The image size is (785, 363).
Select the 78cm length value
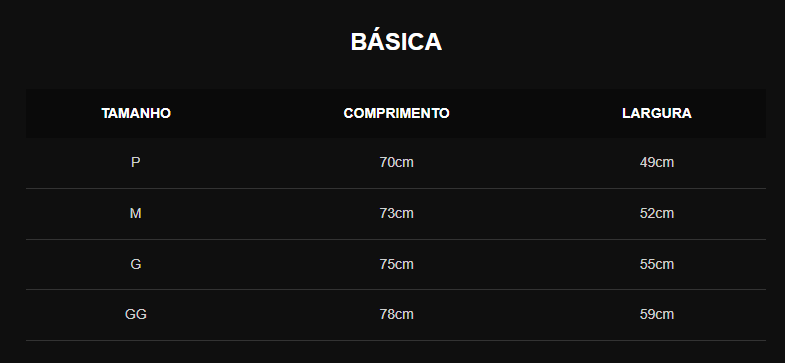tap(396, 314)
